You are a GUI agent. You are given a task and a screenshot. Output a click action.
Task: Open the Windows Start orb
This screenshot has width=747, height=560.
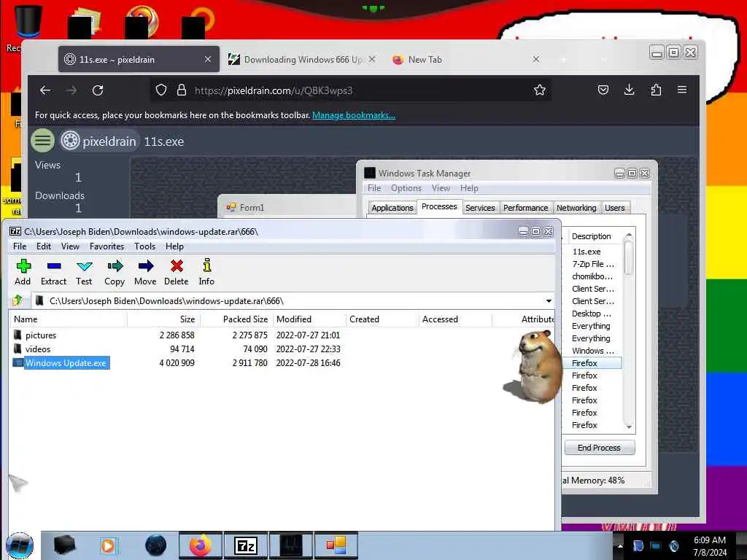point(20,545)
